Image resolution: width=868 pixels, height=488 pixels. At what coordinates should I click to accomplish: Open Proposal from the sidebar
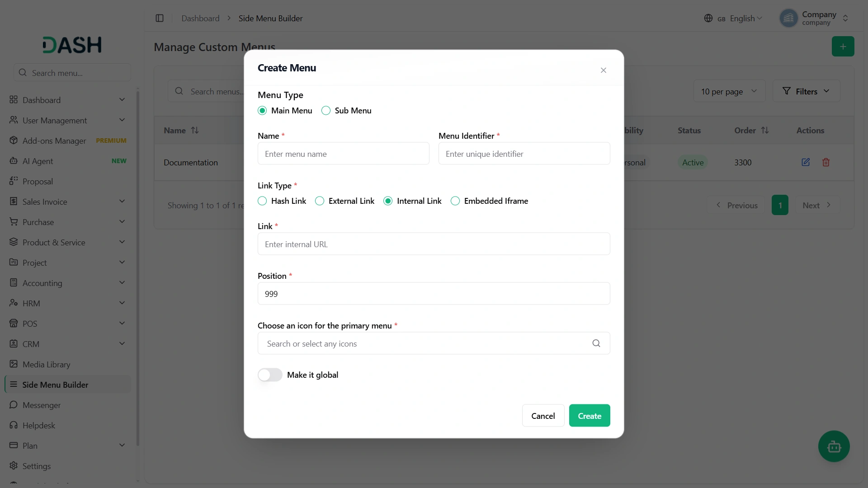click(x=68, y=181)
